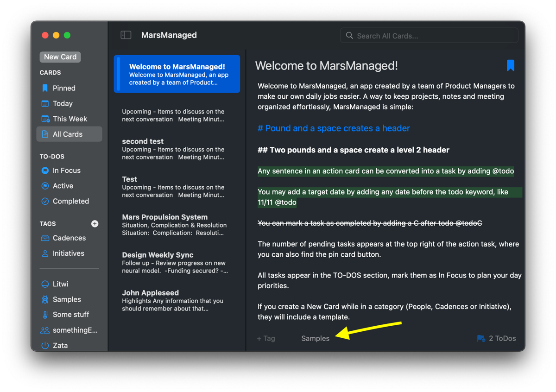This screenshot has height=392, width=556.
Task: Click the Cadences tag icon
Action: click(45, 238)
